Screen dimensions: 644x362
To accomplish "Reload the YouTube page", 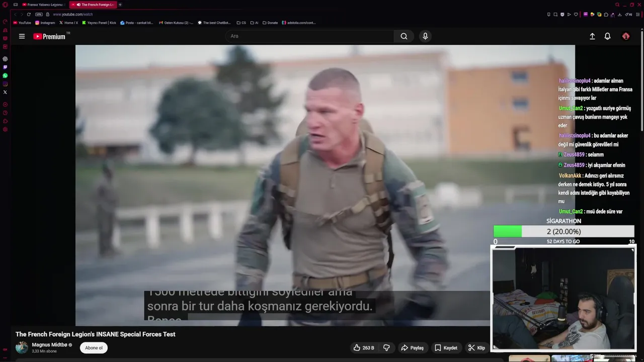I will click(x=29, y=14).
